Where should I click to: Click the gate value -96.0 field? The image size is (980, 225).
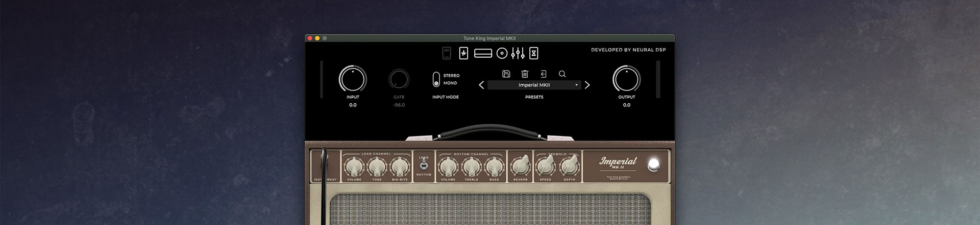[x=399, y=105]
